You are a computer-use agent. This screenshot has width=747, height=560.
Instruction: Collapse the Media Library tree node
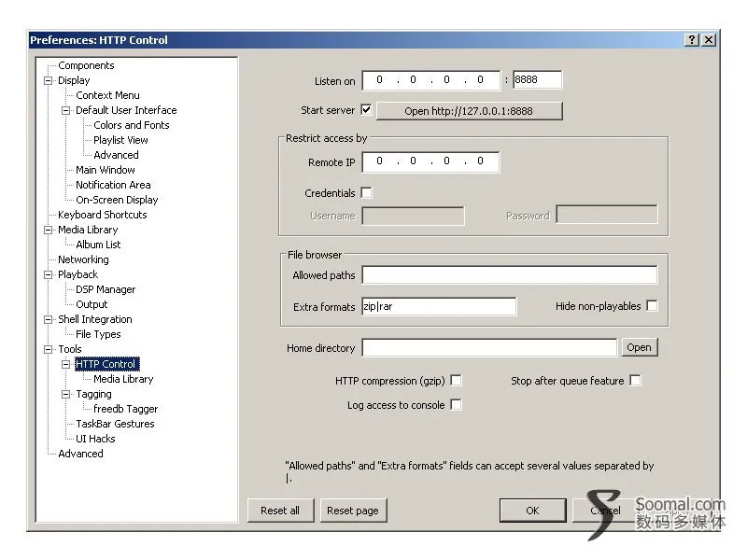point(49,230)
